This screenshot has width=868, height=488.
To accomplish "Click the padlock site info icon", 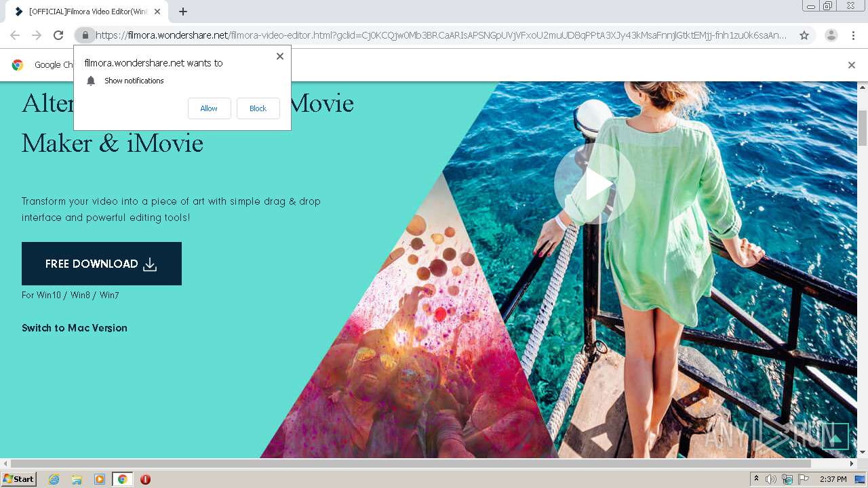I will (x=85, y=35).
